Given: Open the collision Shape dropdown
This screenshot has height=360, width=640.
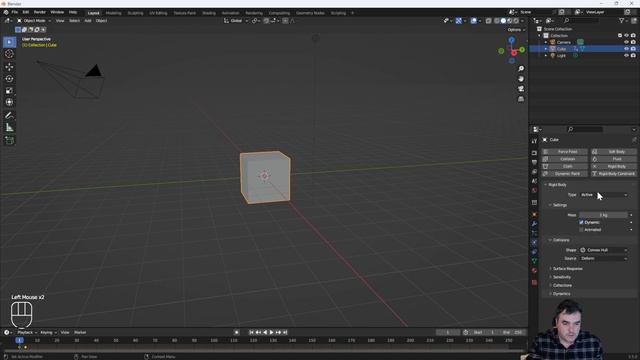Looking at the screenshot, I should [x=604, y=250].
